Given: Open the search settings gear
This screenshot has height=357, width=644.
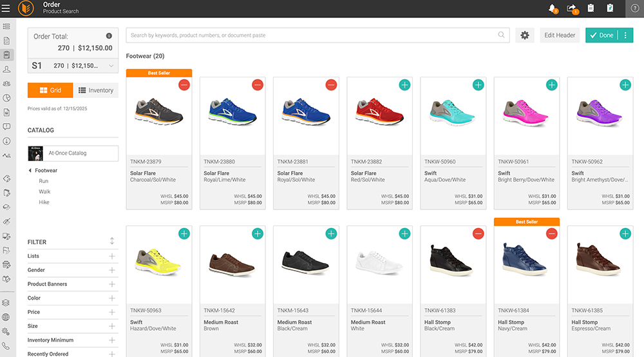Looking at the screenshot, I should 524,35.
